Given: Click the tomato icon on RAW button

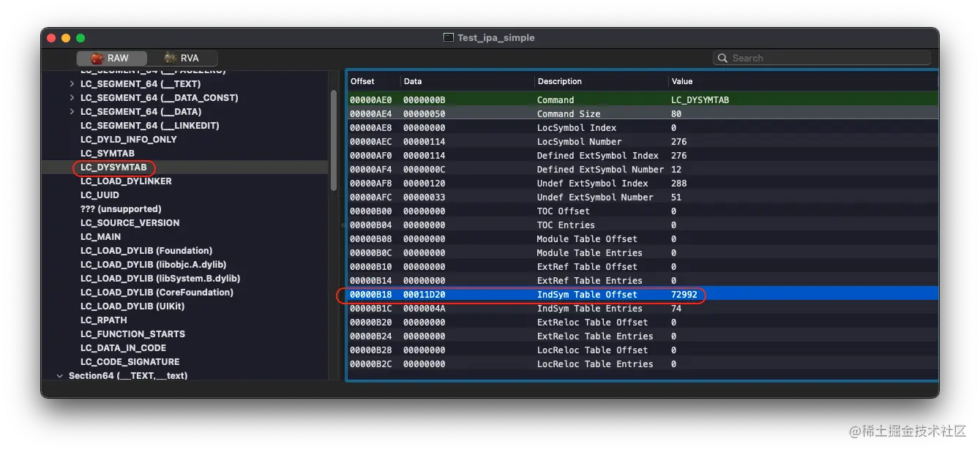Looking at the screenshot, I should pos(97,59).
